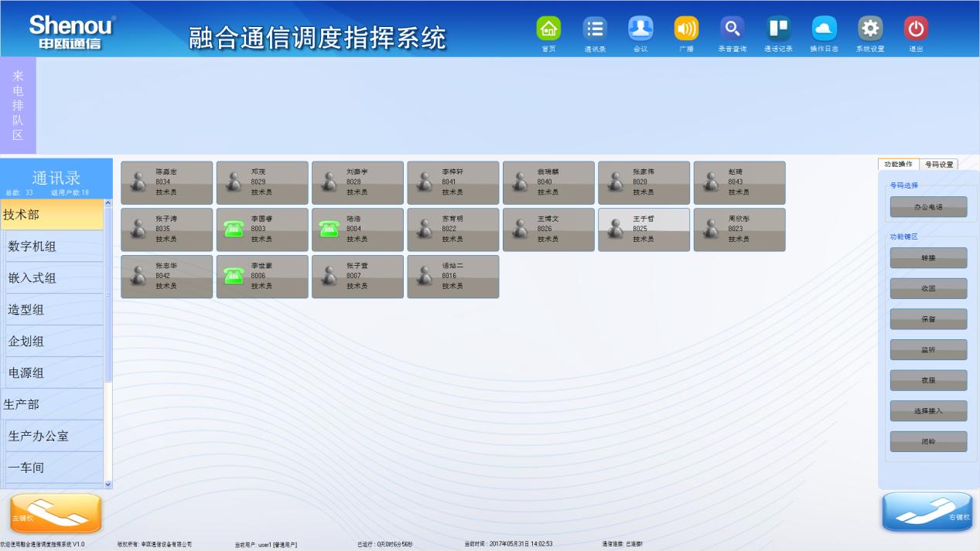Select the 数字机组 group in sidebar
Image resolution: width=980 pixels, height=551 pixels.
coord(54,247)
